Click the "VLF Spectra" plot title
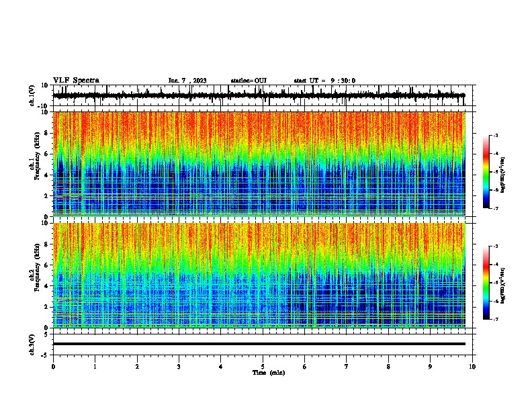Image resolution: width=532 pixels, height=411 pixels. click(x=76, y=81)
